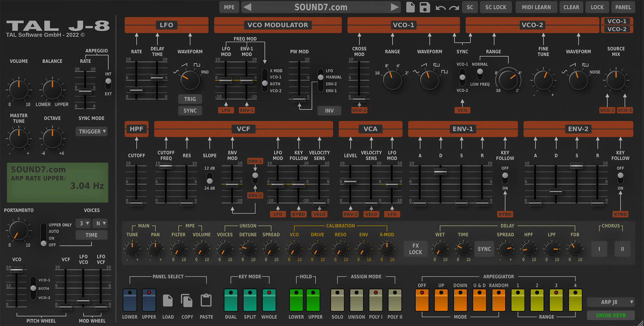The image size is (644, 326).
Task: Click the ENV-1 D decay slider handle
Action: [x=440, y=171]
